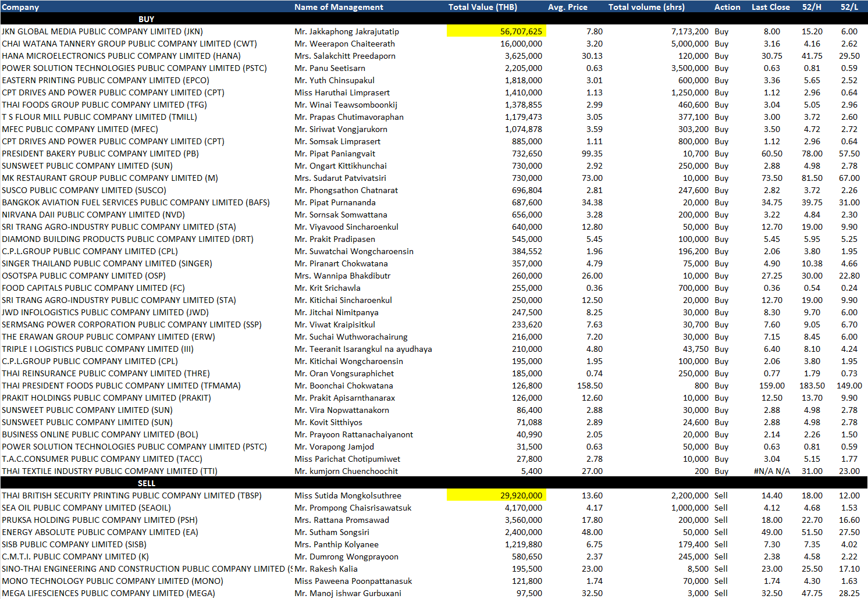Screen dimensions: 868x599
Task: Click EASTERN PRINTING (EPCO) company cell
Action: (x=105, y=80)
